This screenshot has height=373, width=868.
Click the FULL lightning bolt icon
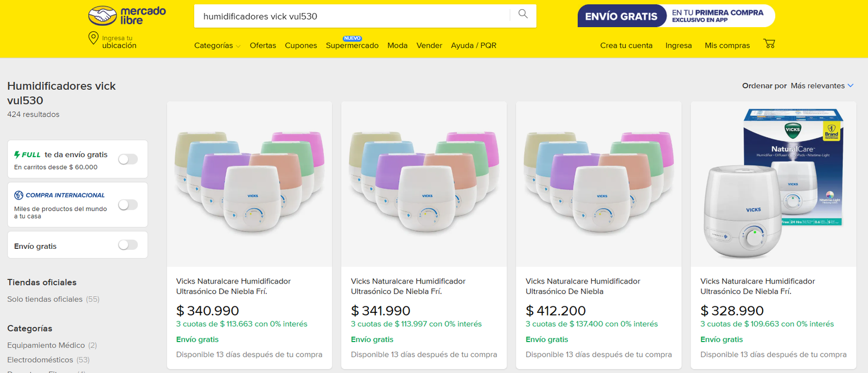point(17,155)
